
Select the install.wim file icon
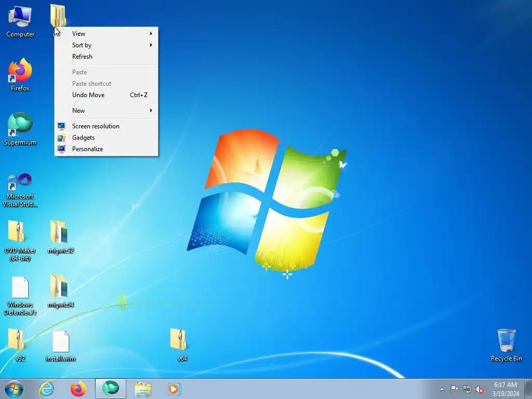point(60,345)
